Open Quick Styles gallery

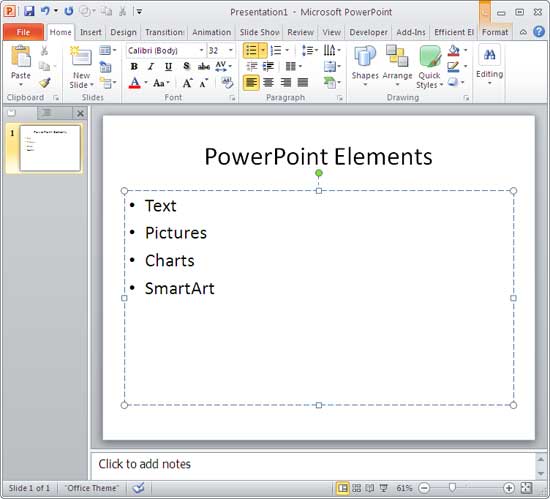pyautogui.click(x=430, y=67)
